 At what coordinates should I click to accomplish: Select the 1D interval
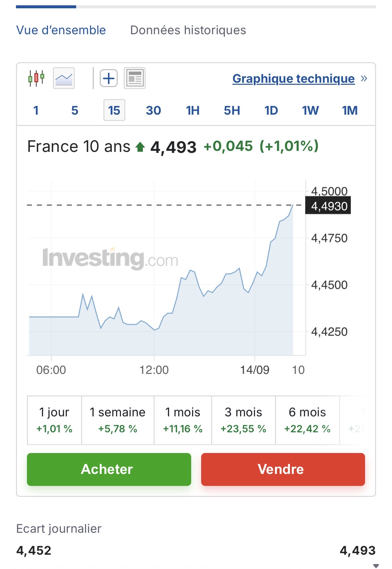[x=271, y=110]
